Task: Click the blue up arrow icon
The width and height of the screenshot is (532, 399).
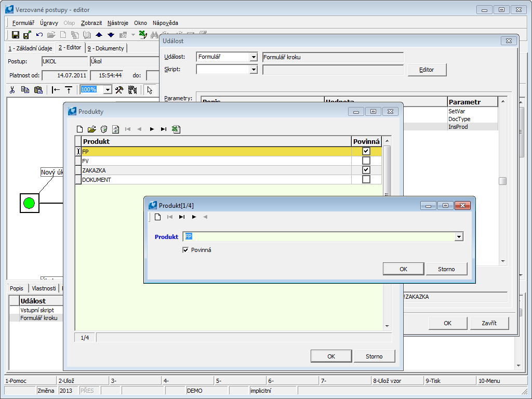Action: pos(99,35)
